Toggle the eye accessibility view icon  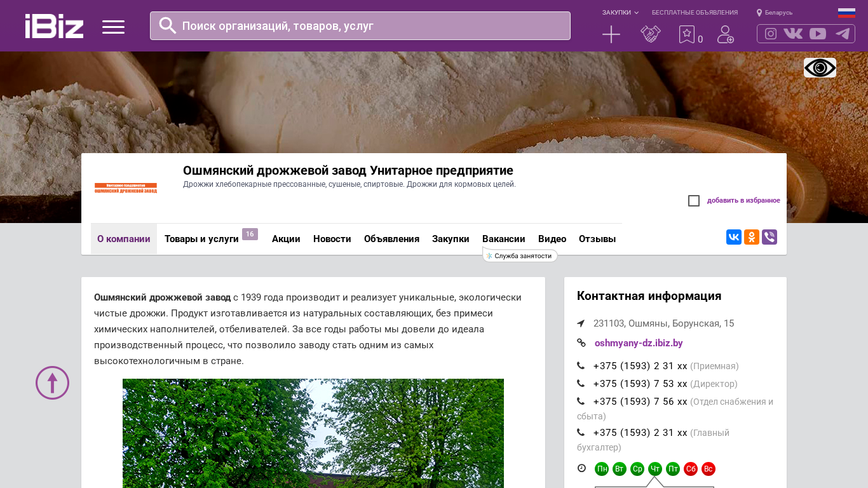point(820,67)
